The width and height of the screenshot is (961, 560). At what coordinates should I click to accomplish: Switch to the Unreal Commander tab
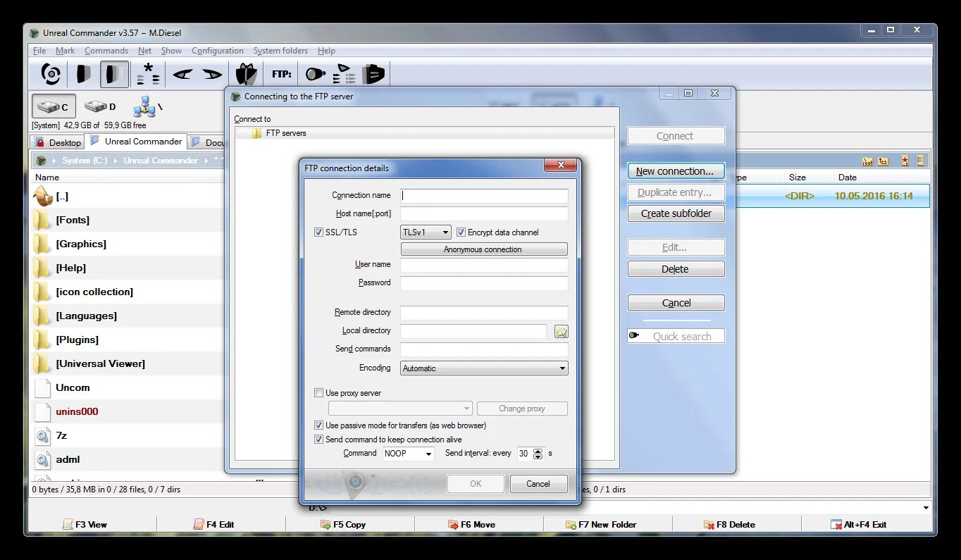[137, 142]
